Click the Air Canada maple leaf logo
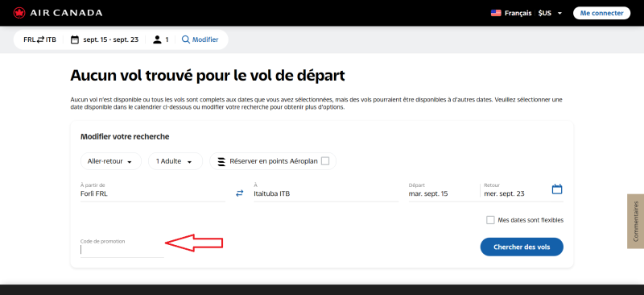 pos(19,13)
